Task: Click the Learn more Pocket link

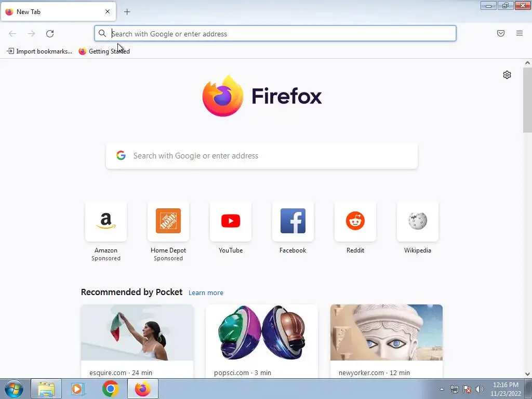Action: (x=206, y=293)
